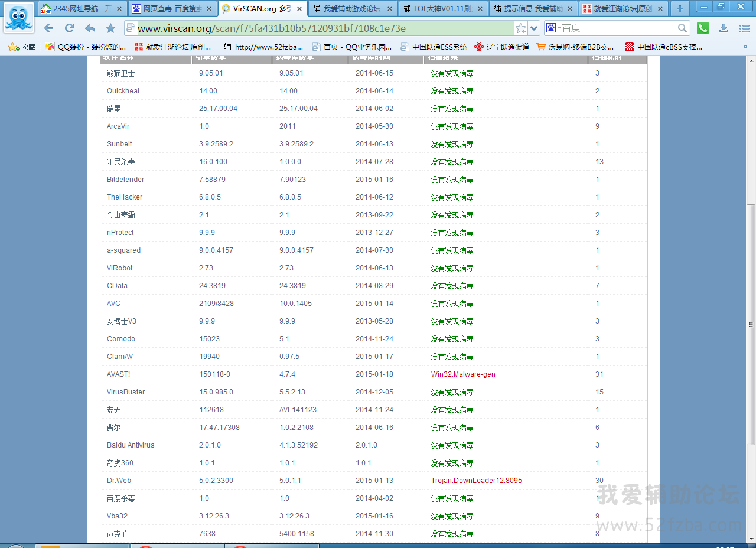The image size is (756, 548).
Task: Click Dr.Web result Trojan.DownLoader12.8095
Action: [476, 481]
